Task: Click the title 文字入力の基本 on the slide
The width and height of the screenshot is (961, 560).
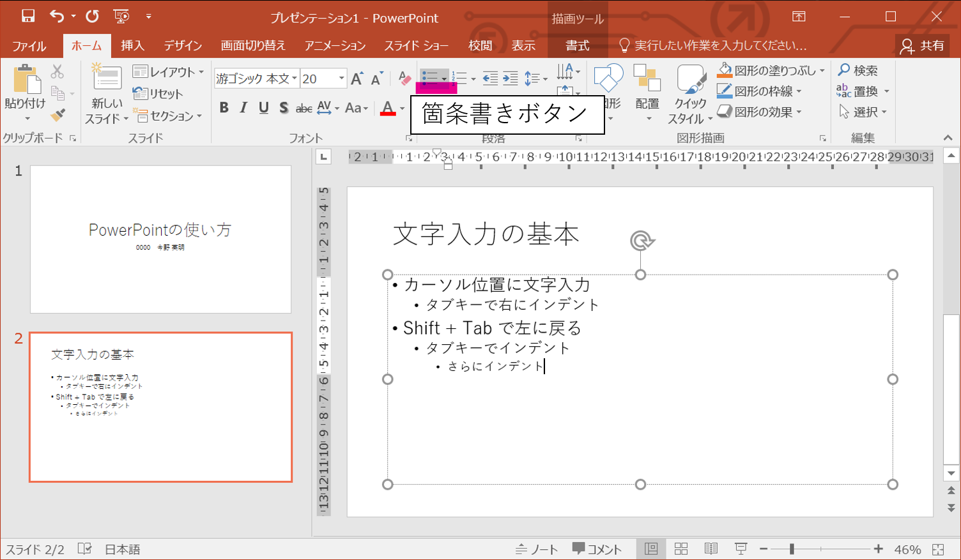Action: tap(486, 234)
